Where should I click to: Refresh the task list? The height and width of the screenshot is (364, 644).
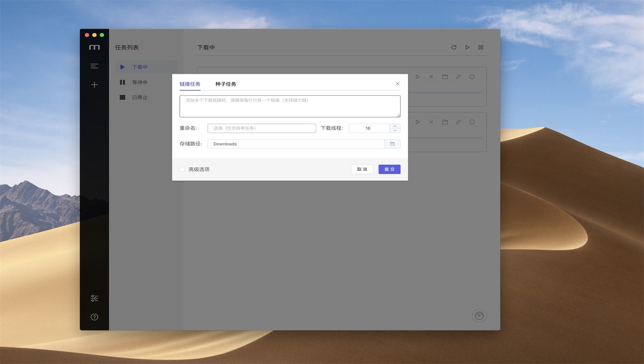pyautogui.click(x=454, y=47)
